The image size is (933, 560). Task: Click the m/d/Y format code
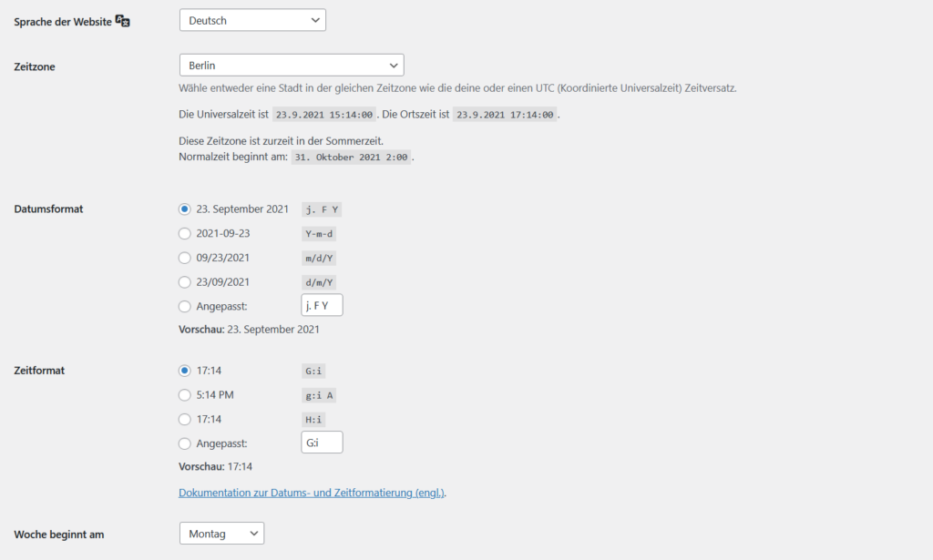pyautogui.click(x=319, y=259)
